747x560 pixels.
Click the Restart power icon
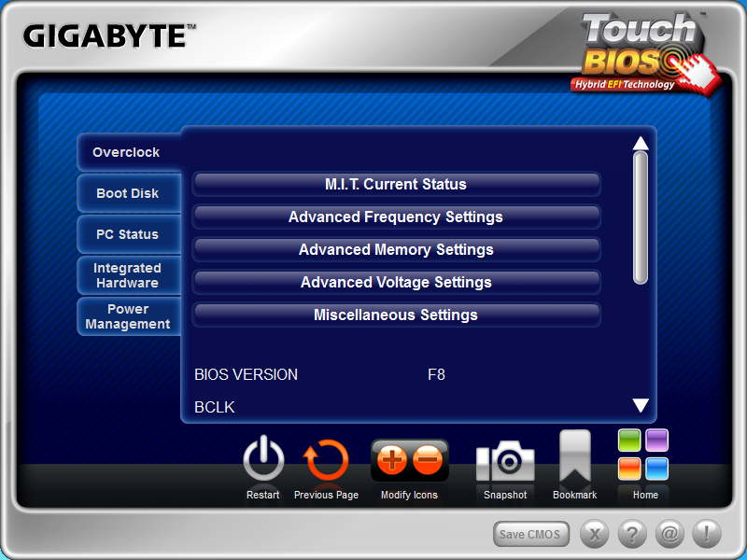tap(263, 459)
